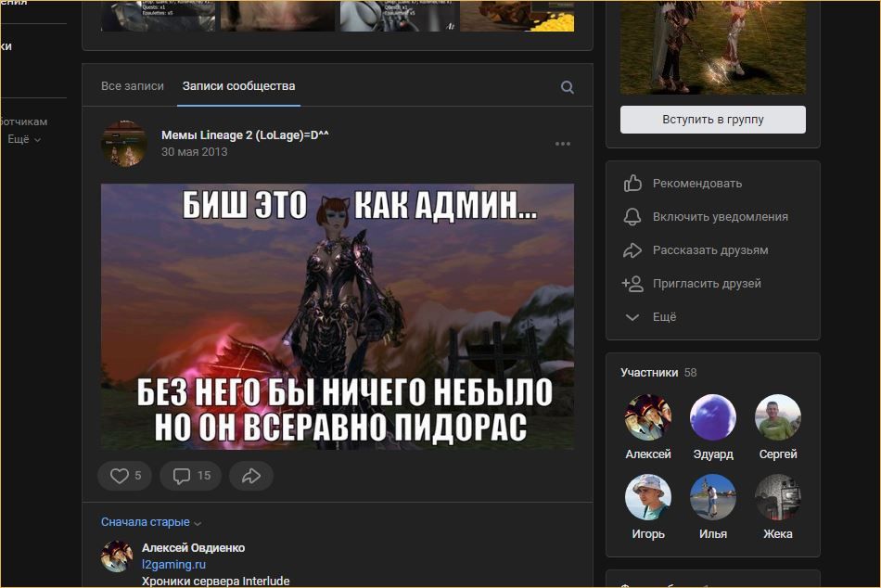
Task: Expand the Ещё chevron under group actions
Action: pyautogui.click(x=632, y=317)
